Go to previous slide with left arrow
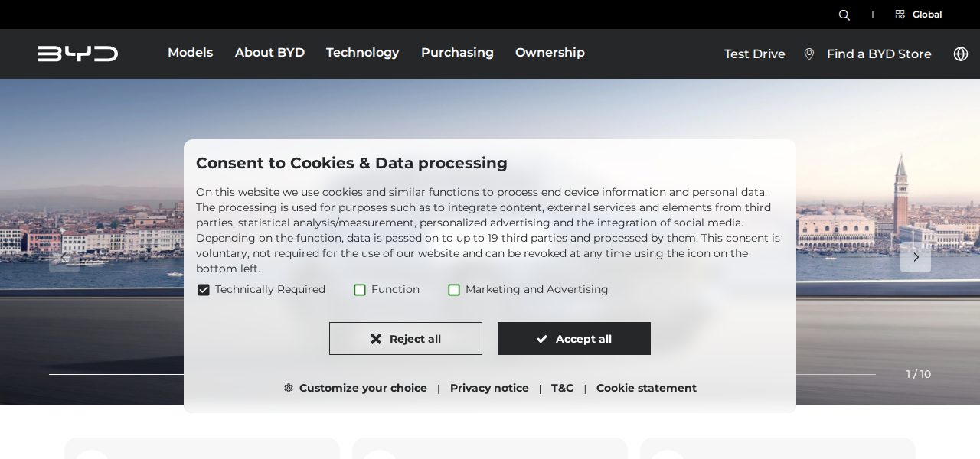The height and width of the screenshot is (459, 980). [x=64, y=258]
